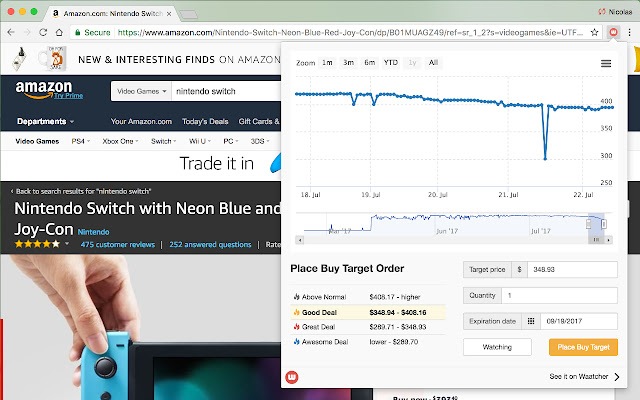This screenshot has height=400, width=640.
Task: Expand the PS4 category dropdown
Action: [80, 141]
